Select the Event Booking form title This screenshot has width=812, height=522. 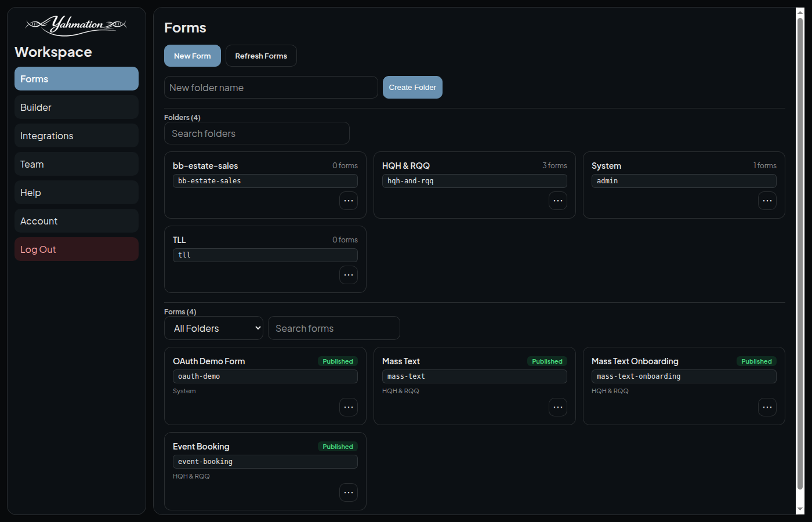201,447
